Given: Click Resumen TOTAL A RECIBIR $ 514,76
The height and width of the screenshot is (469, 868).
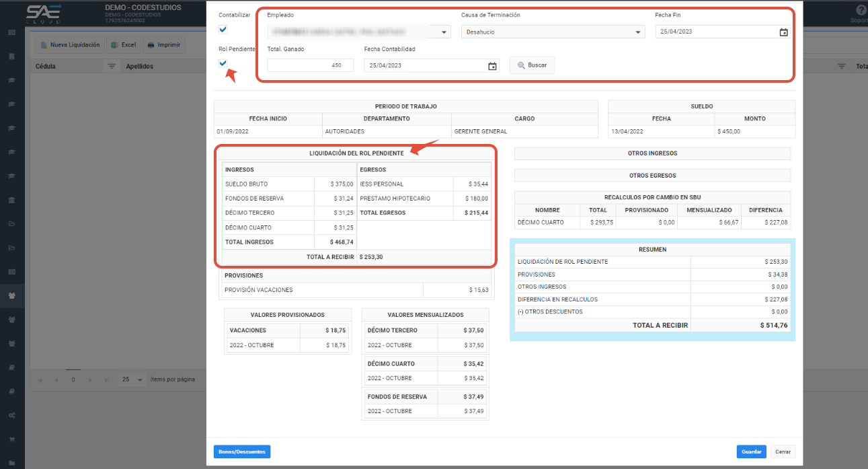Looking at the screenshot, I should (x=773, y=326).
